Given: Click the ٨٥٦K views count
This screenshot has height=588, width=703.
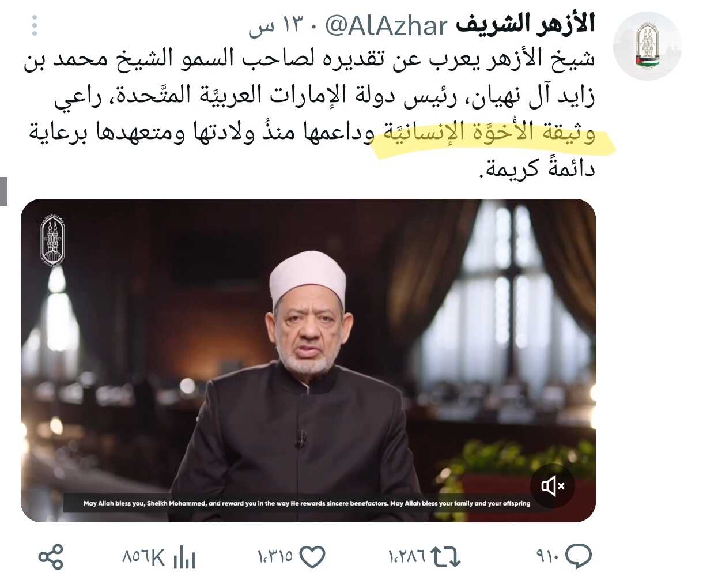Looking at the screenshot, I should [x=143, y=557].
